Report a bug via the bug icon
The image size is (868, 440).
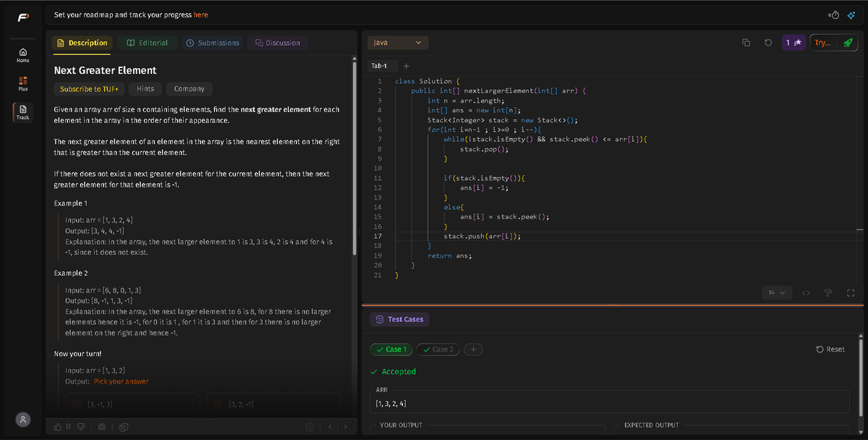101,426
